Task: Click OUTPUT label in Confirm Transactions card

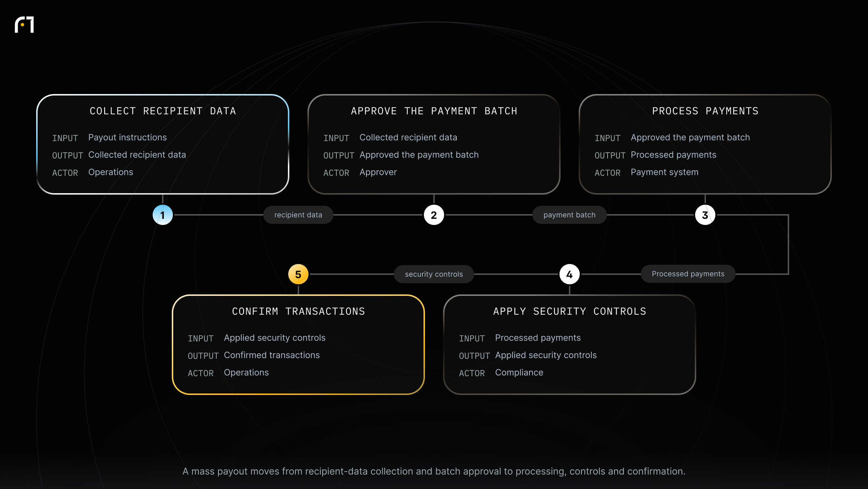Action: click(203, 356)
